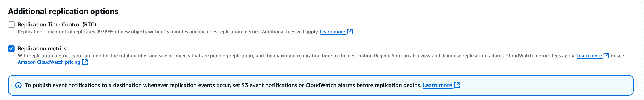644x100 pixels.
Task: Click external-link icon inside the info banner
Action: point(457,85)
